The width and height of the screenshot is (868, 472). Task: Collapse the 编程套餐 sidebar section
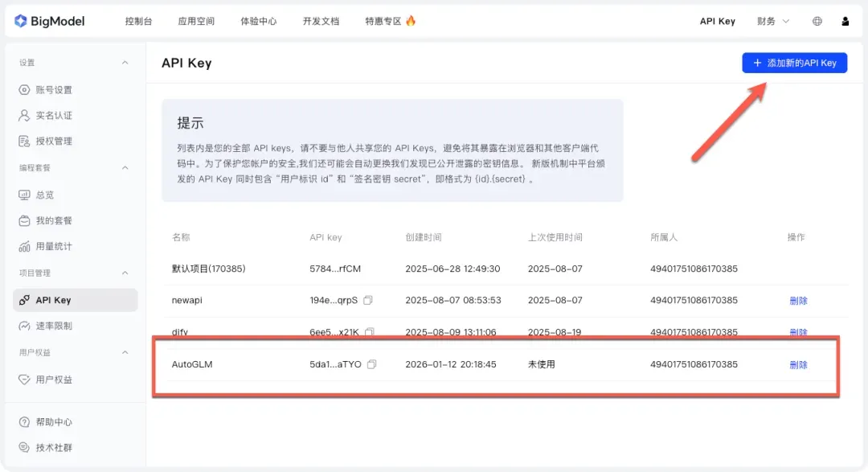(x=125, y=168)
